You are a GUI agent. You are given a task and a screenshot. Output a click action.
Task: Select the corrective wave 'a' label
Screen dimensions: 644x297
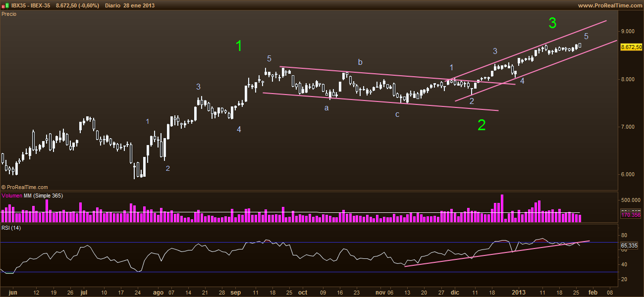[326, 107]
